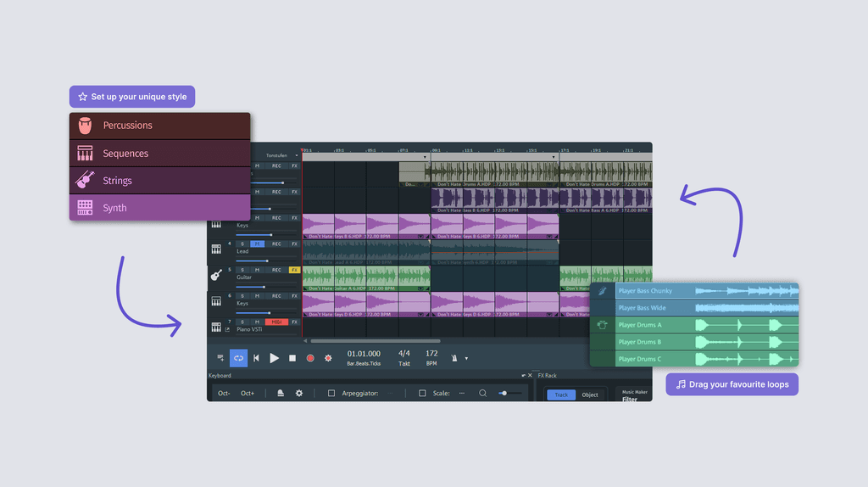Toggle the yellow FX button on Guitar track
868x487 pixels.
pyautogui.click(x=294, y=270)
